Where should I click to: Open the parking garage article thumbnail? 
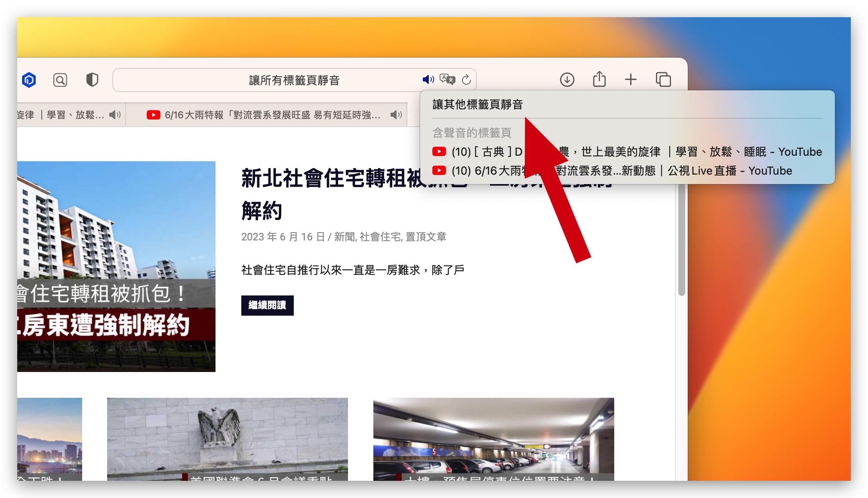pos(494,439)
